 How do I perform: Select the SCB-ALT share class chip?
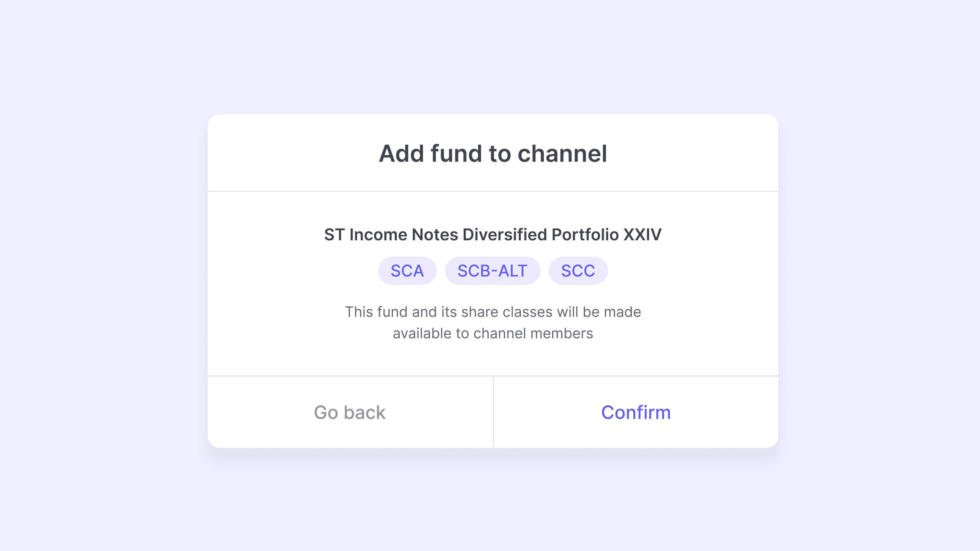(492, 271)
